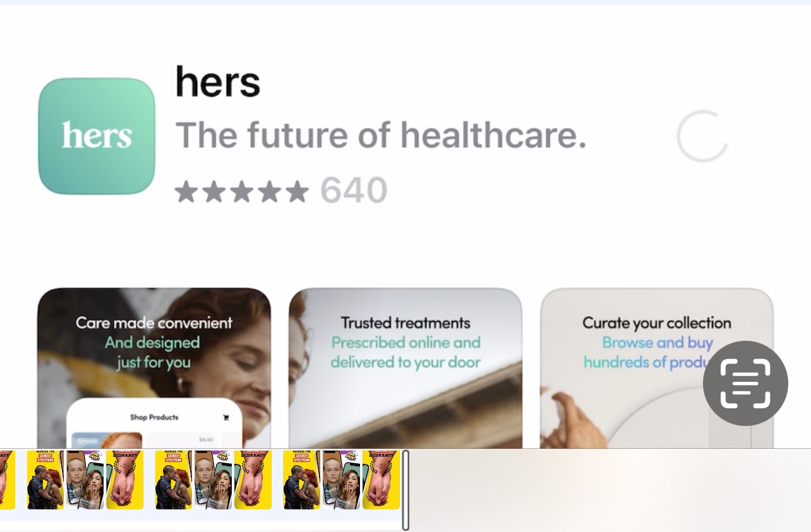Click the playhead handle ending the filmstrip
The width and height of the screenshot is (811, 532).
[x=405, y=490]
